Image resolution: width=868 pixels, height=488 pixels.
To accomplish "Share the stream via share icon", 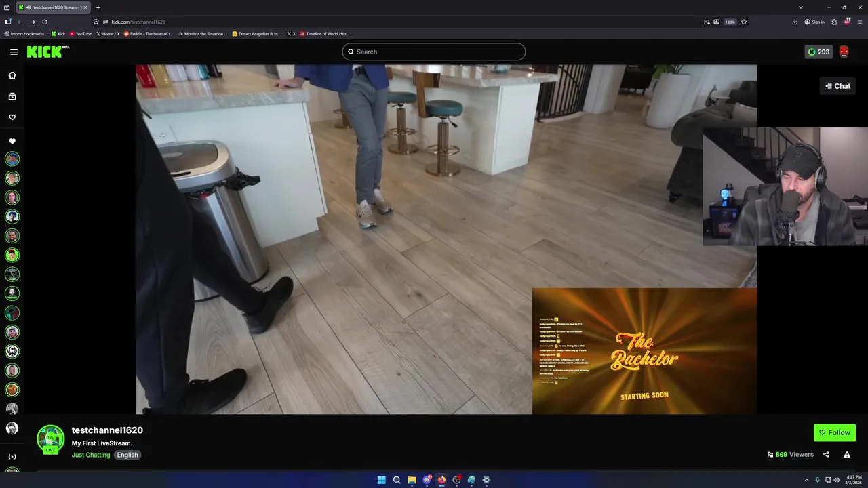I will point(826,455).
